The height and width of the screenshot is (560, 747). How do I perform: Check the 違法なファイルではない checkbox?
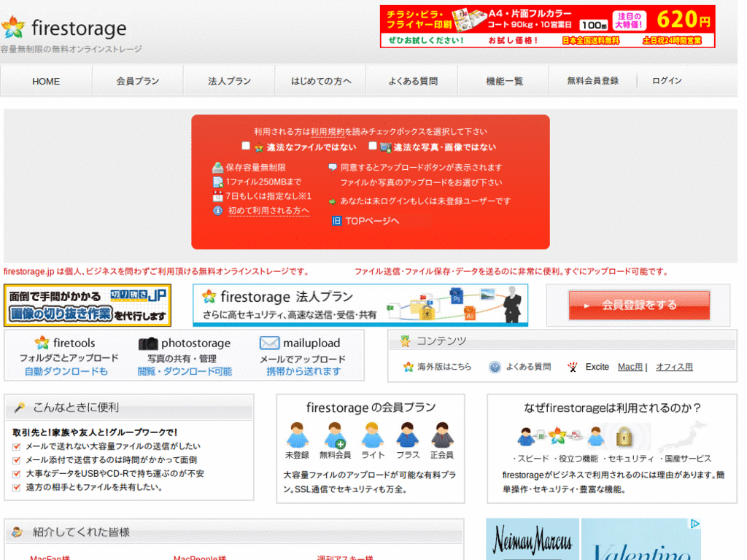coord(246,146)
